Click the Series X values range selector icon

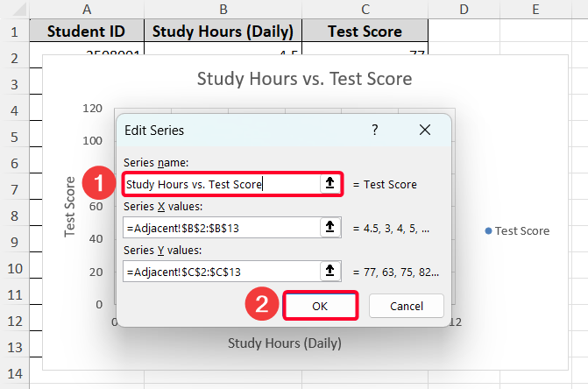pos(329,227)
